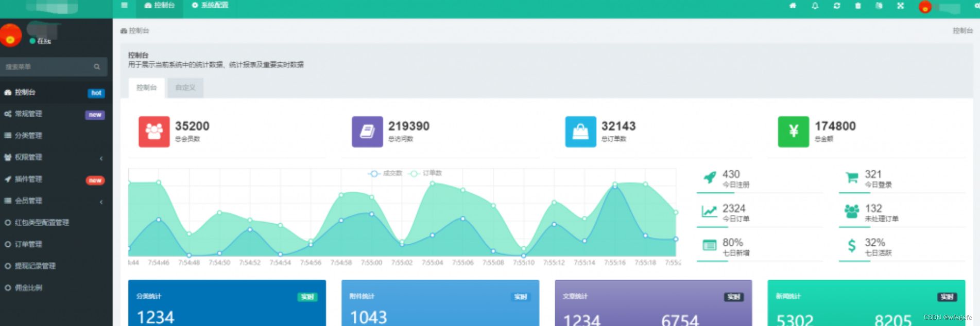Click the 控制台 breadcrumb at top left
The width and height of the screenshot is (980, 326).
pos(135,31)
